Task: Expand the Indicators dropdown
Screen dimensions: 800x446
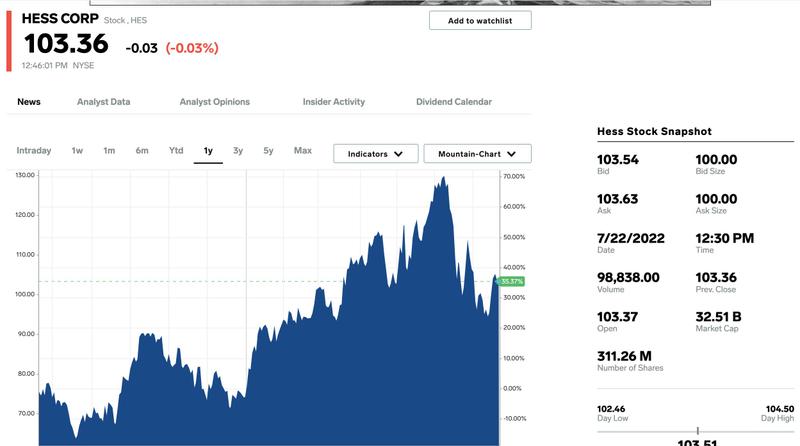Action: click(376, 154)
